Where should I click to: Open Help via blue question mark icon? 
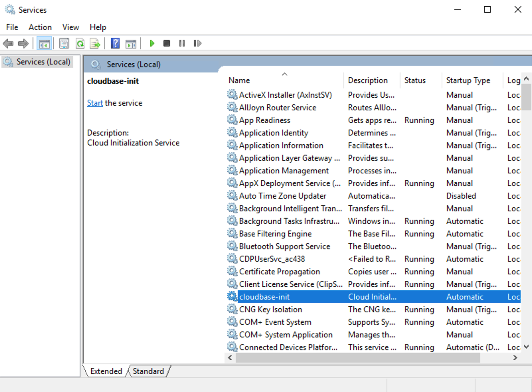click(x=115, y=44)
